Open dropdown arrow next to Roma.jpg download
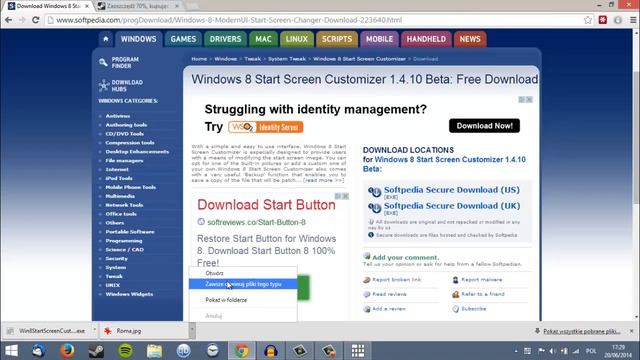 coord(192,331)
